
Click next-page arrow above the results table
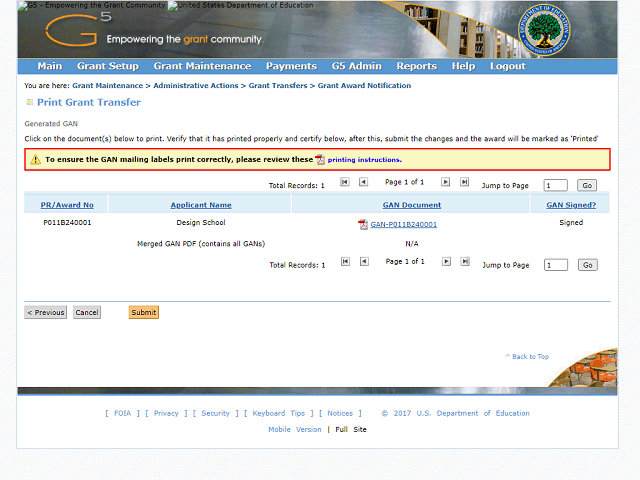pyautogui.click(x=445, y=182)
